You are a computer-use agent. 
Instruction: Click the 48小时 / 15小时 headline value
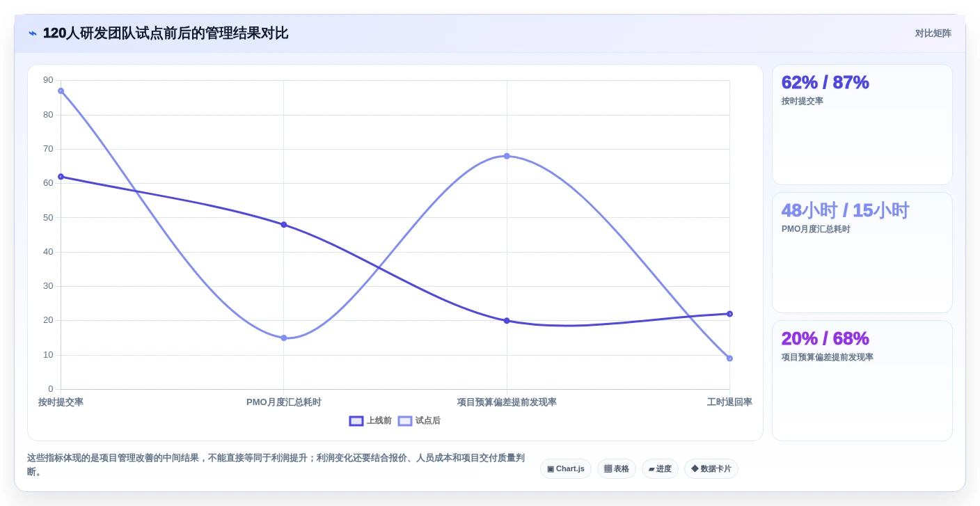click(845, 210)
